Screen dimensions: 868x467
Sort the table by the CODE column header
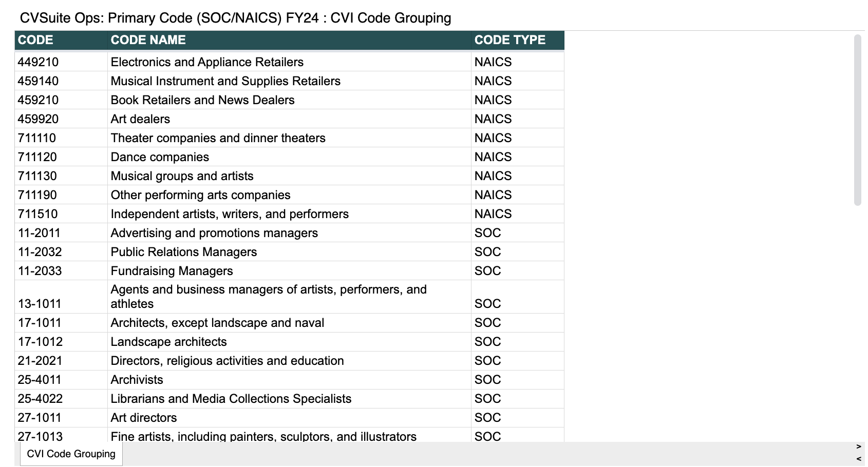(35, 40)
